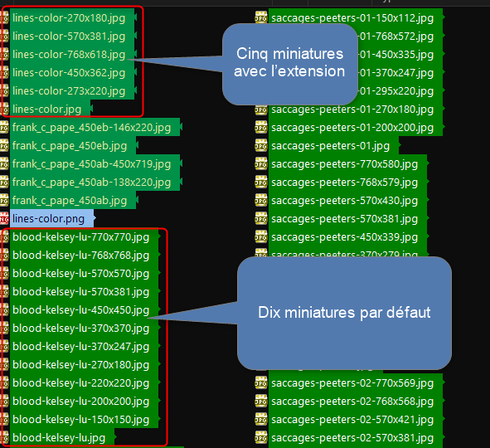The height and width of the screenshot is (448, 490).
Task: Click PNG icon beside lines-color.png
Action: [x=4, y=219]
